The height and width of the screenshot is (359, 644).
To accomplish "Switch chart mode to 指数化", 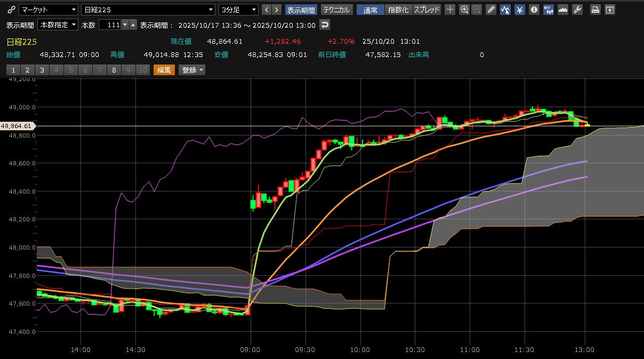I will 398,10.
